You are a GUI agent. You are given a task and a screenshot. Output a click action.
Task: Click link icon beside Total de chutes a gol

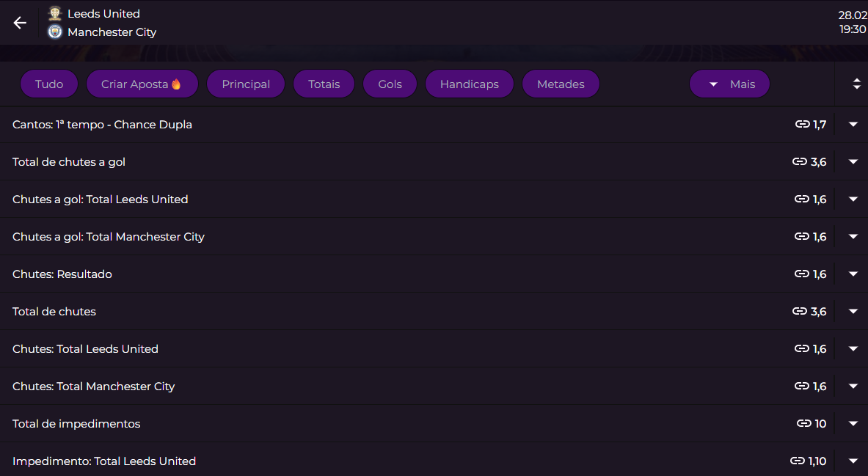pyautogui.click(x=800, y=162)
